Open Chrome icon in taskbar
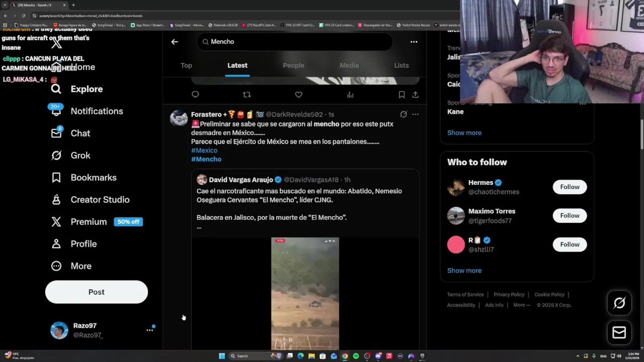 pos(345,356)
